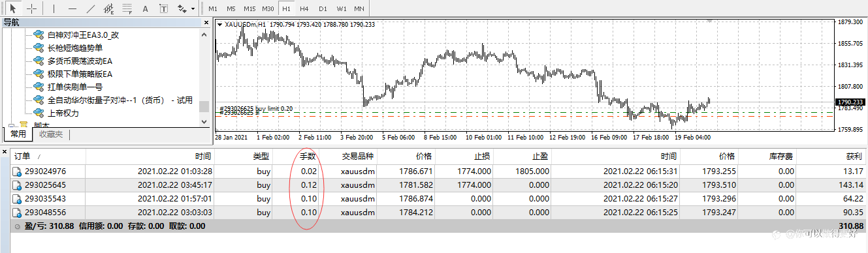868x253 pixels.
Task: Select 全自动华尔街量子对冲--1 (货币) - 试用 entry
Action: pyautogui.click(x=120, y=100)
